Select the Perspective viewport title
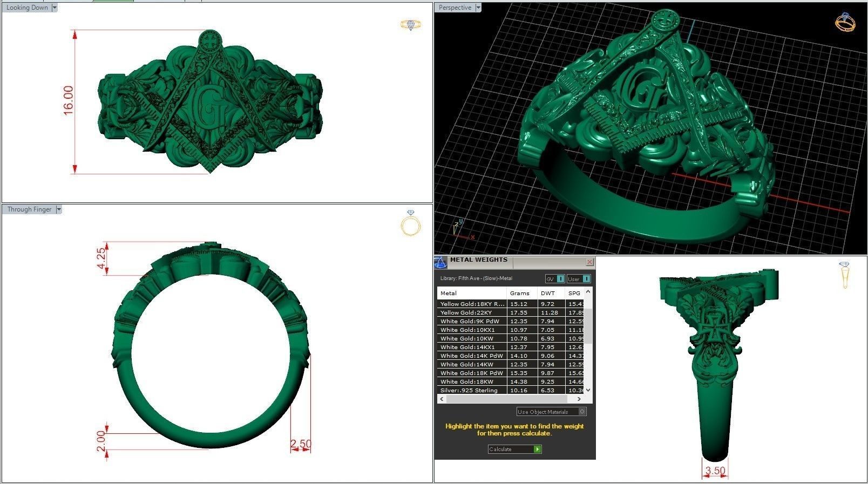 point(455,8)
